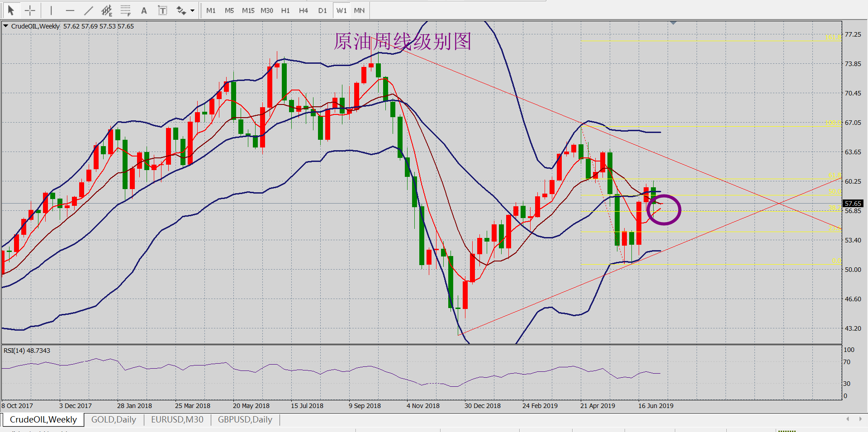Click the 24 Feb 2019 date label
This screenshot has width=868, height=432.
540,406
